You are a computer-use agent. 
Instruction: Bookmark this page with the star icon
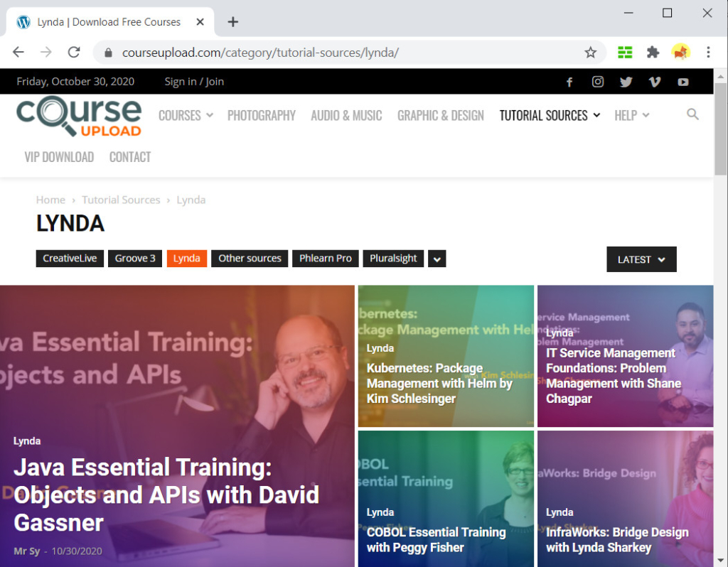click(590, 53)
